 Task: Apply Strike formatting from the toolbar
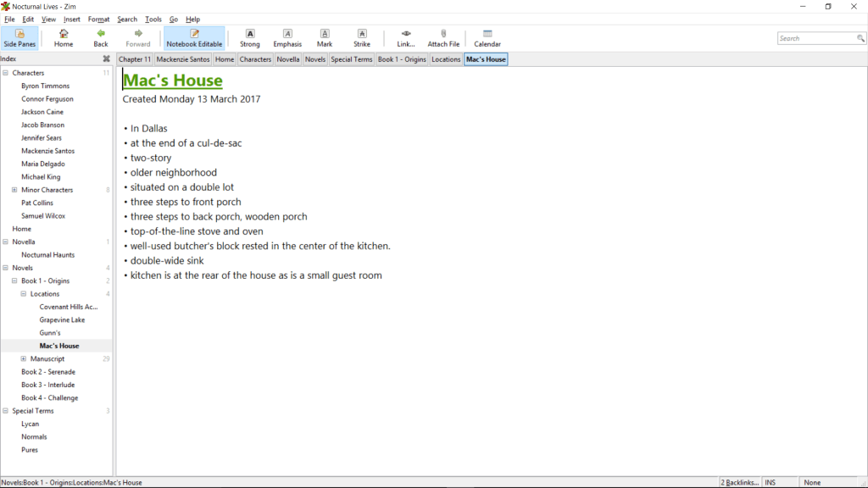tap(362, 38)
